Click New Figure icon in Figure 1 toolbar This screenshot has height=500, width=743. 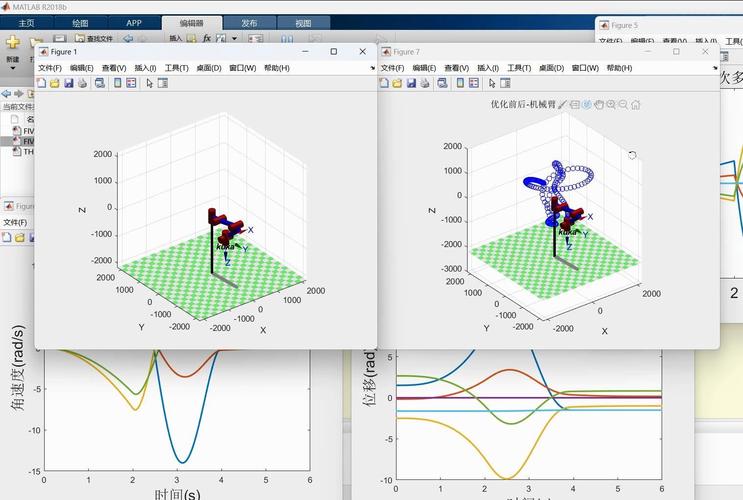[x=42, y=83]
